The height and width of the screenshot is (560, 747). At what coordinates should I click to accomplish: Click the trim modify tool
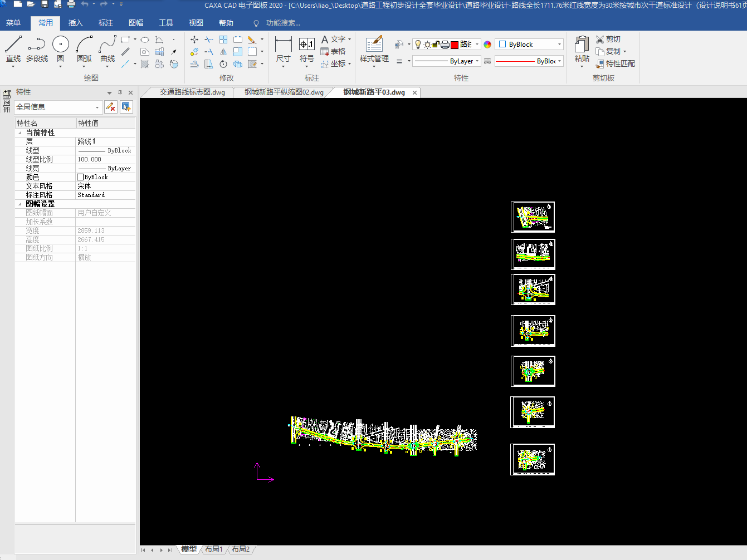[x=209, y=40]
